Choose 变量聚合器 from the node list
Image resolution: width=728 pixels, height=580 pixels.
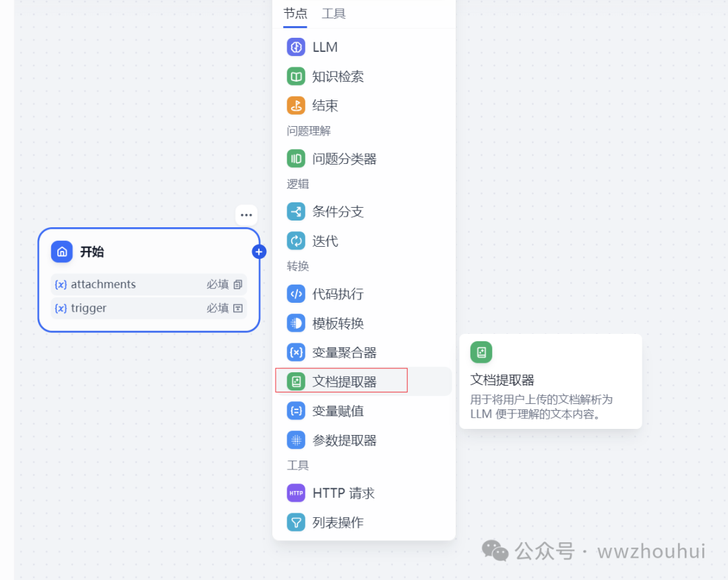click(x=344, y=352)
